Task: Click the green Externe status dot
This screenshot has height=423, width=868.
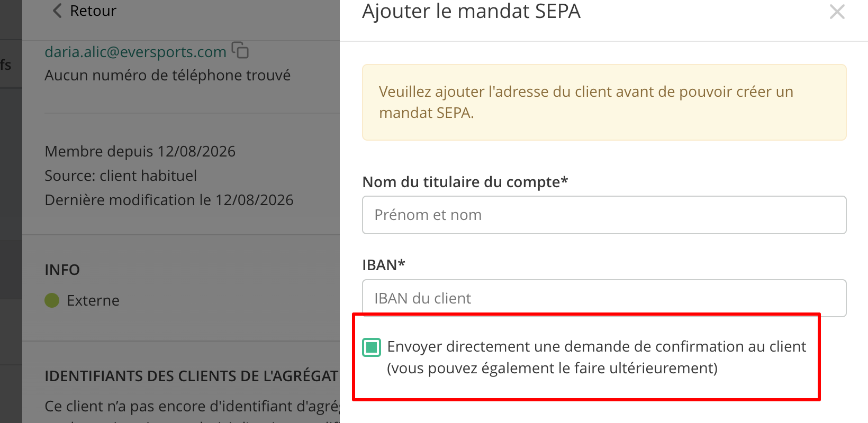Action: point(52,300)
